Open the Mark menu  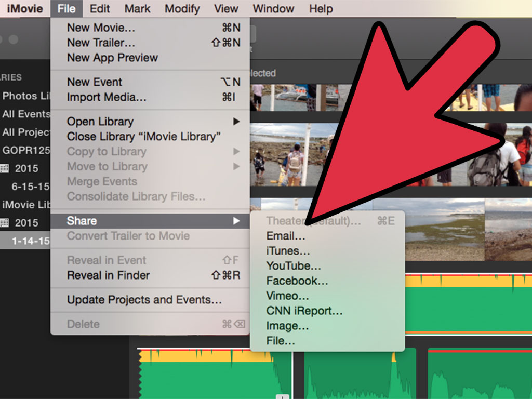pos(137,8)
